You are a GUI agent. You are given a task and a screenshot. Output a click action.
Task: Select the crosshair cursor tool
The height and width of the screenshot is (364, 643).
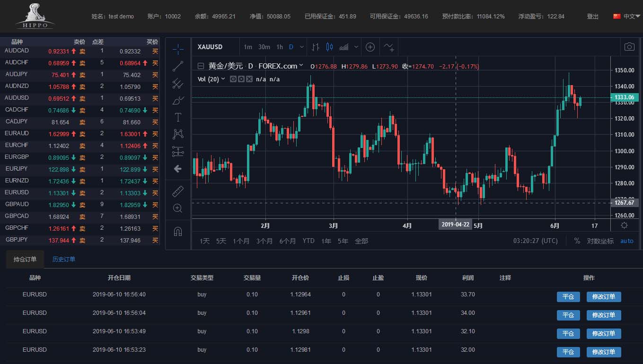point(178,49)
